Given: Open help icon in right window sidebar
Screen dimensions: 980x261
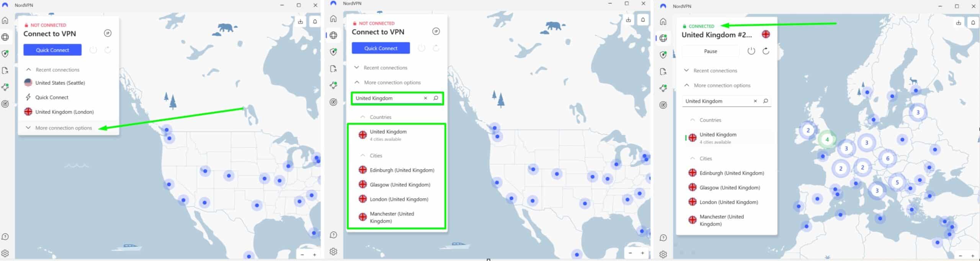Looking at the screenshot, I should [663, 238].
